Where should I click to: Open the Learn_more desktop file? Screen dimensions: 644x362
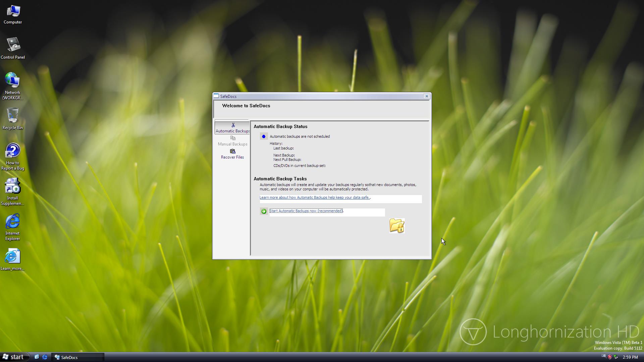click(x=13, y=259)
